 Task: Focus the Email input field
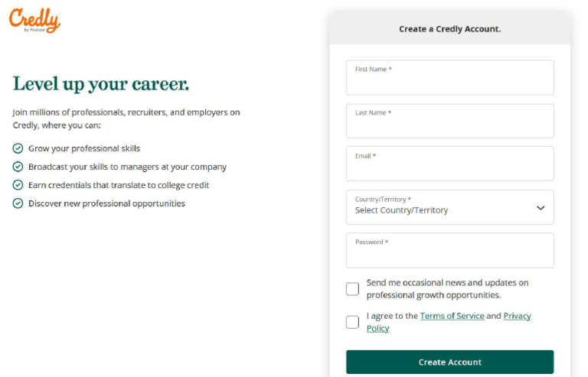pos(449,164)
